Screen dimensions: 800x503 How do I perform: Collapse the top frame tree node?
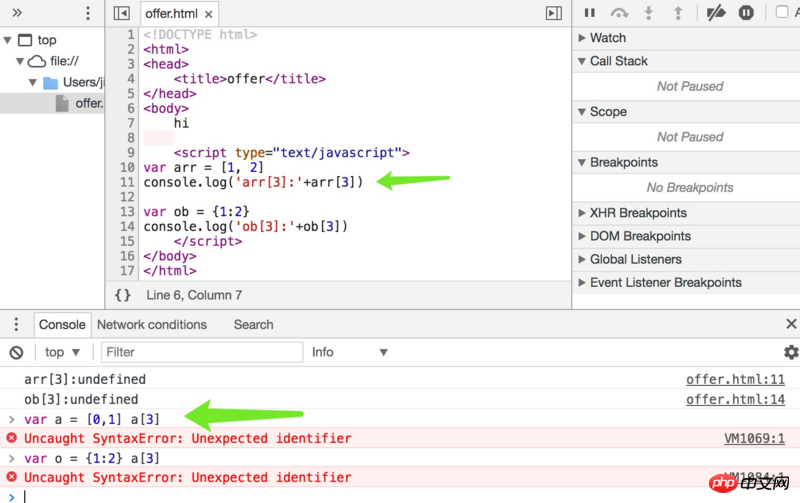point(7,40)
